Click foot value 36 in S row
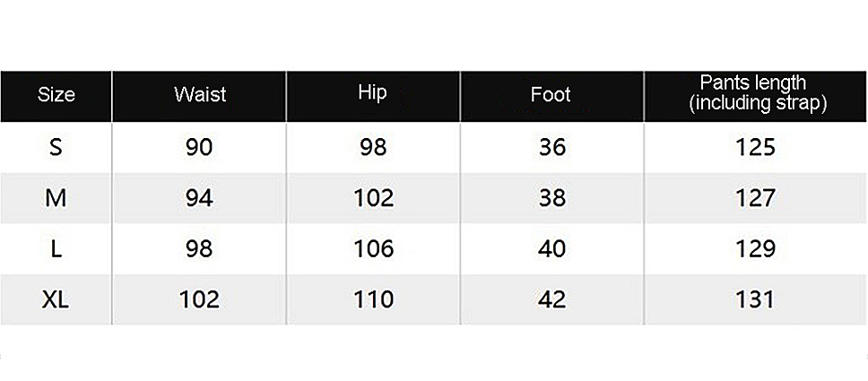Image resolution: width=868 pixels, height=381 pixels. (x=551, y=147)
